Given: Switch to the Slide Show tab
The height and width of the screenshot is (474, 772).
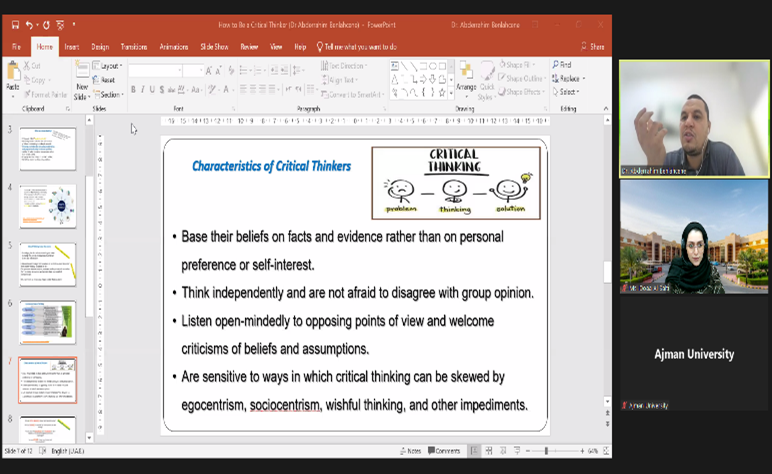Looking at the screenshot, I should [x=214, y=46].
